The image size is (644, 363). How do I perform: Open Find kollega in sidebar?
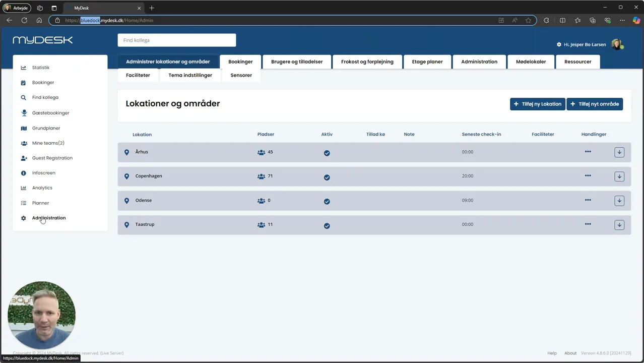[45, 97]
